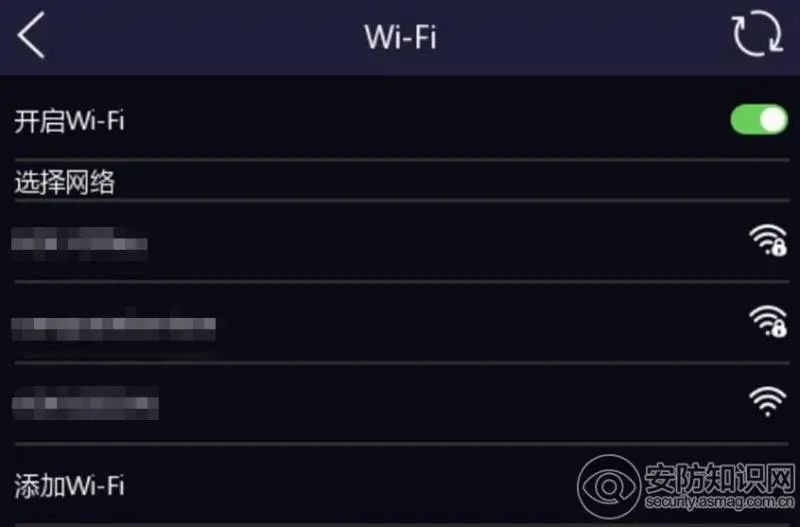800x527 pixels.
Task: Click the green track of the Wi-Fi switch
Action: pos(745,121)
